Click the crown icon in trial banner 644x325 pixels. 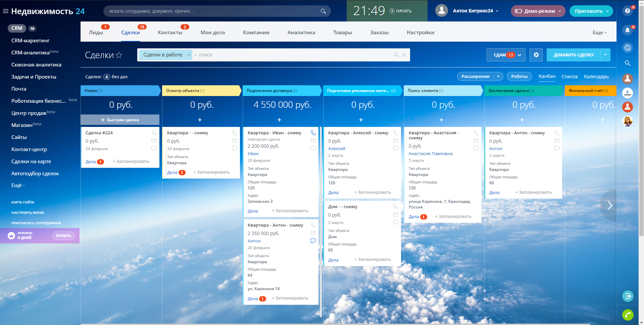point(11,235)
